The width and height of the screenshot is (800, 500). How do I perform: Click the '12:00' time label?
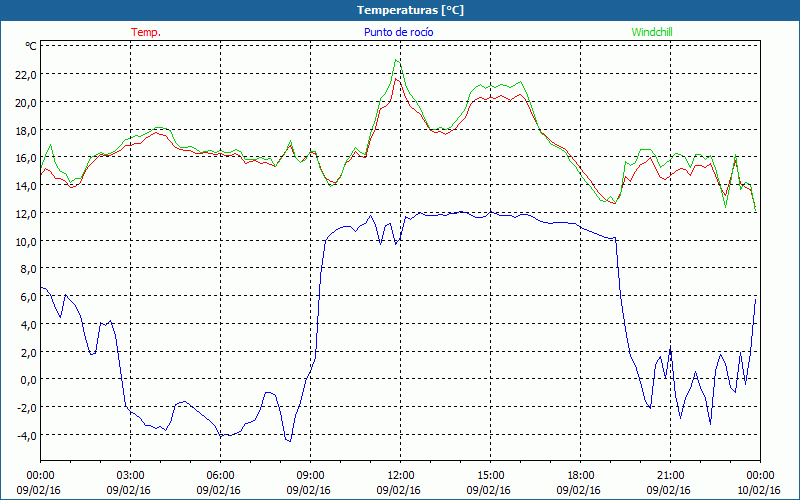(401, 476)
